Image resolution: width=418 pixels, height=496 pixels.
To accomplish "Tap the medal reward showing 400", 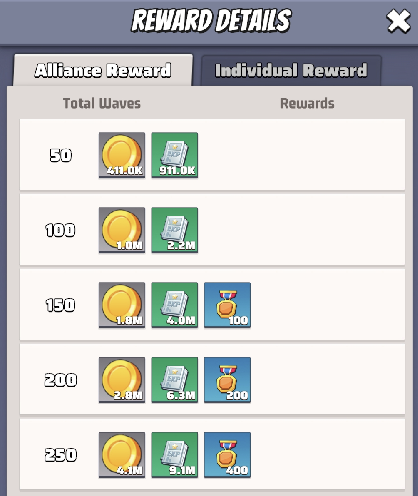I will (227, 455).
